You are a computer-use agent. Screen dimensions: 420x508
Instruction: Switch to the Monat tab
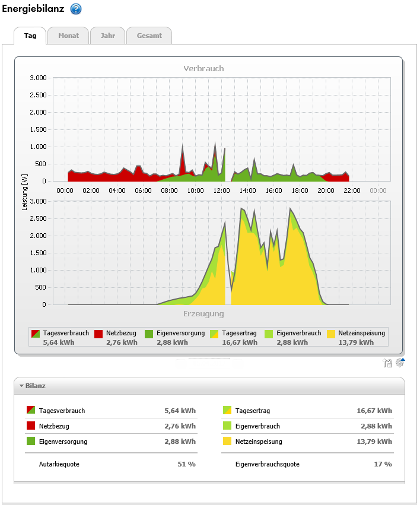coord(68,36)
